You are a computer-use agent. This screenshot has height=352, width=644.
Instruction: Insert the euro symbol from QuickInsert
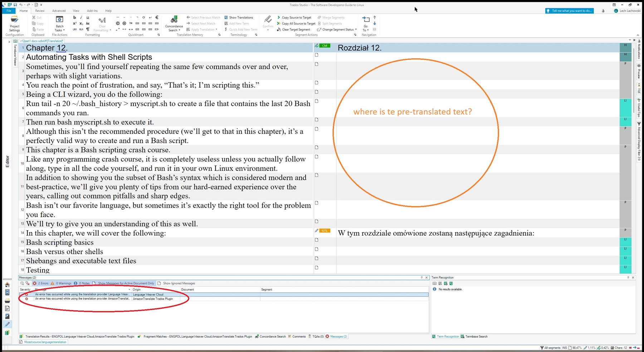[x=157, y=17]
